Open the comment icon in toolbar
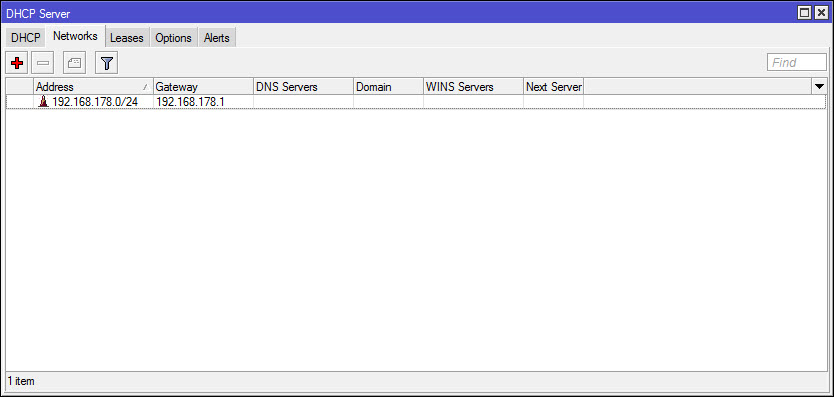Image resolution: width=834 pixels, height=397 pixels. 74,63
